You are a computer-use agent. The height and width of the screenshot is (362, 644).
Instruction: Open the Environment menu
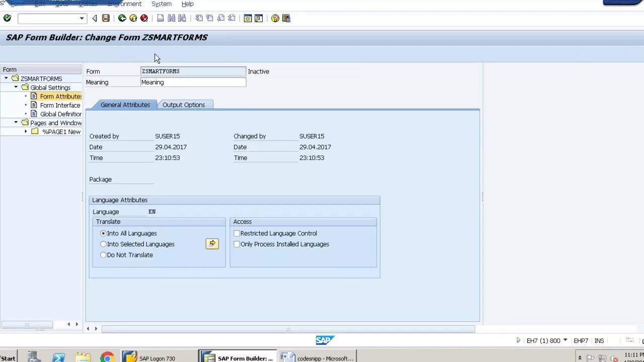point(124,4)
